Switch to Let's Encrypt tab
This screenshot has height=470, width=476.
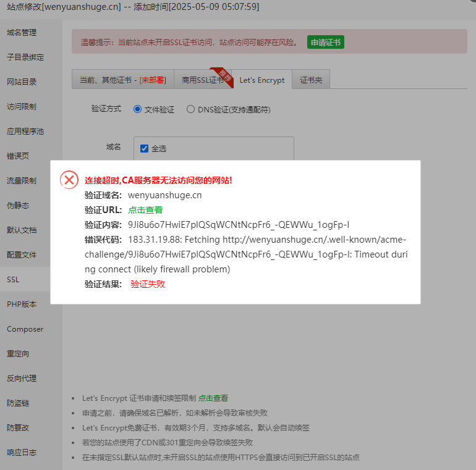coord(261,80)
